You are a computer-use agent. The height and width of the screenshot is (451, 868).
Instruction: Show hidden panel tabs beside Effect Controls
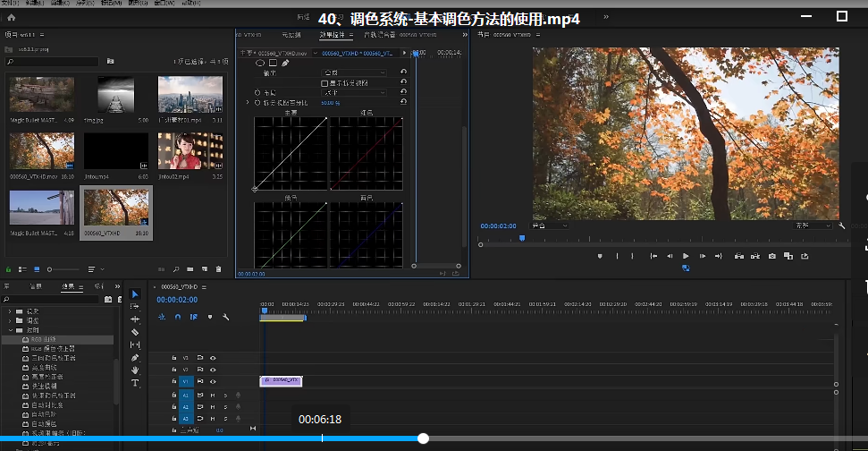[x=465, y=34]
